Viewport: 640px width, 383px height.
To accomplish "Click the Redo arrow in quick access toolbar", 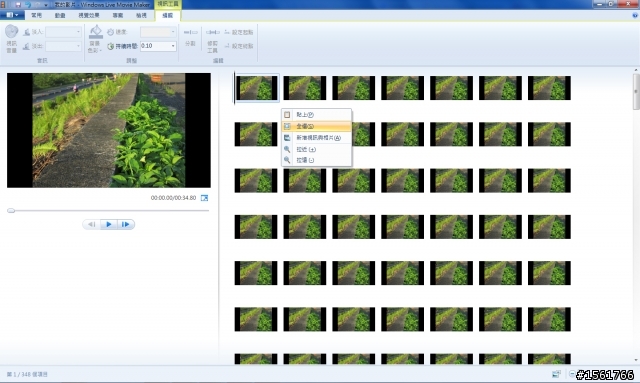I will click(38, 4).
